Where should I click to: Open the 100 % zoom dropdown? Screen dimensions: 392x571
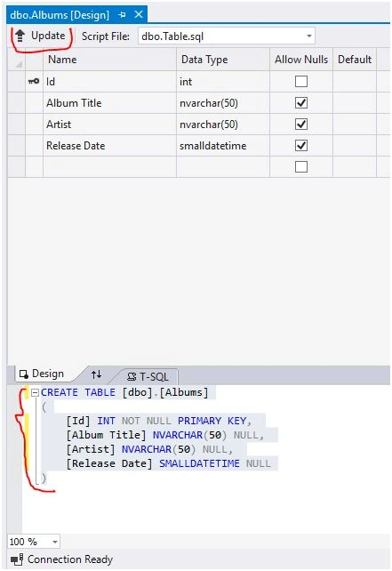55,542
